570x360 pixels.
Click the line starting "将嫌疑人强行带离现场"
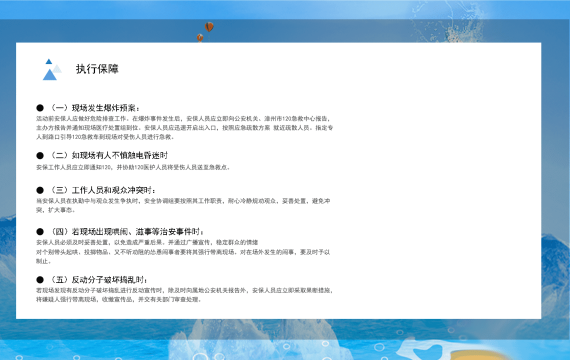(x=119, y=299)
